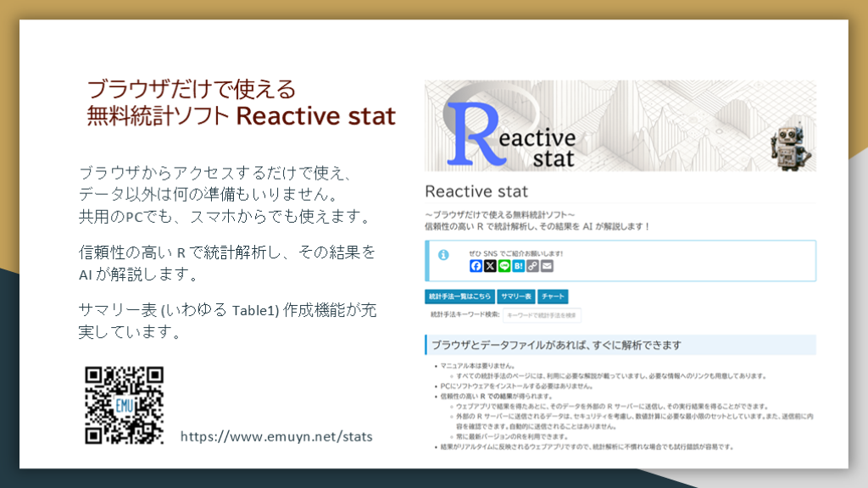Click the email share envelope icon

click(x=547, y=266)
